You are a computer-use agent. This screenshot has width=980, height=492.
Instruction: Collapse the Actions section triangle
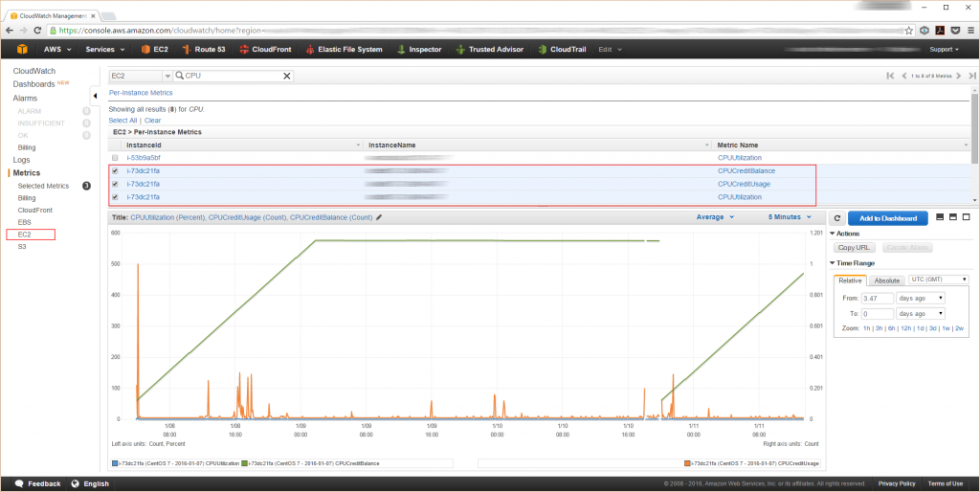point(833,234)
